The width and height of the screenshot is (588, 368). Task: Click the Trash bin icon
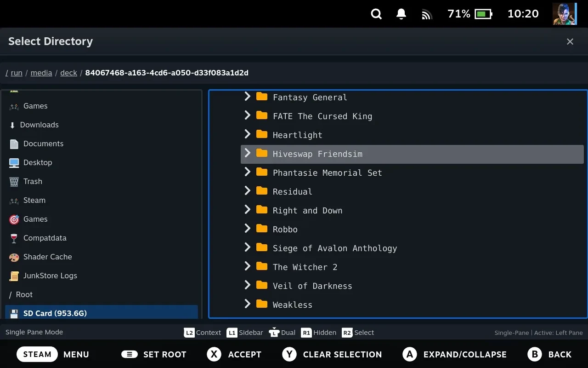tap(14, 182)
